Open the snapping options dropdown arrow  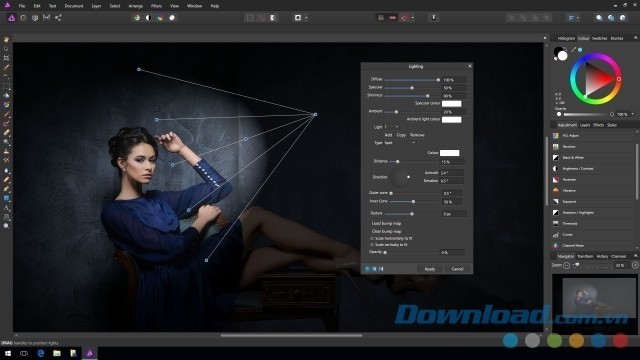coord(413,18)
